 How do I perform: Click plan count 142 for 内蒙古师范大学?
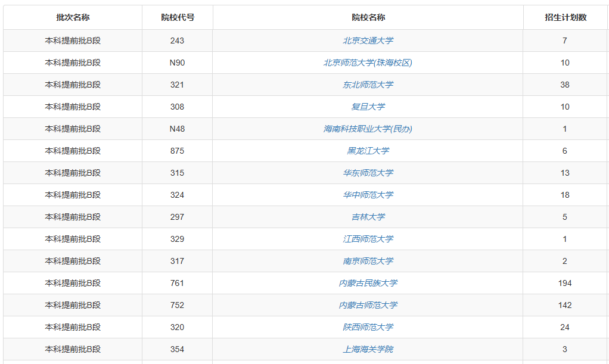tap(565, 305)
